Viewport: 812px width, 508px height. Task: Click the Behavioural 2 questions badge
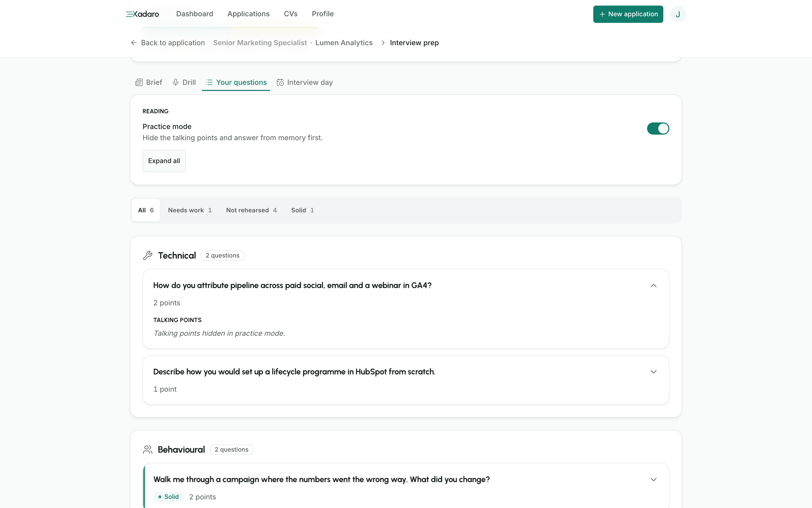pos(231,450)
